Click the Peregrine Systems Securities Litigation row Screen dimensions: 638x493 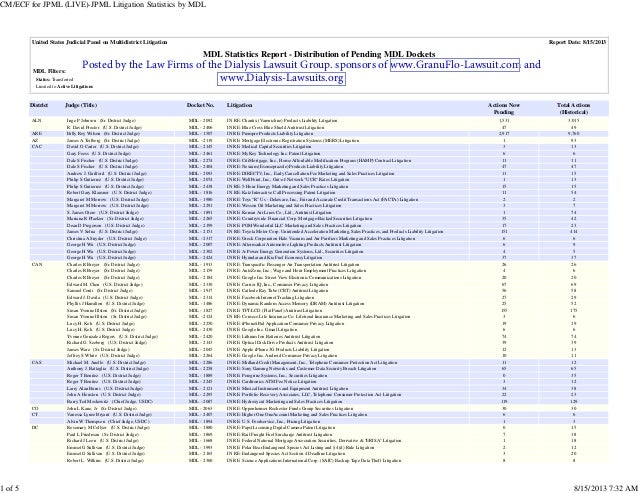coord(319,375)
